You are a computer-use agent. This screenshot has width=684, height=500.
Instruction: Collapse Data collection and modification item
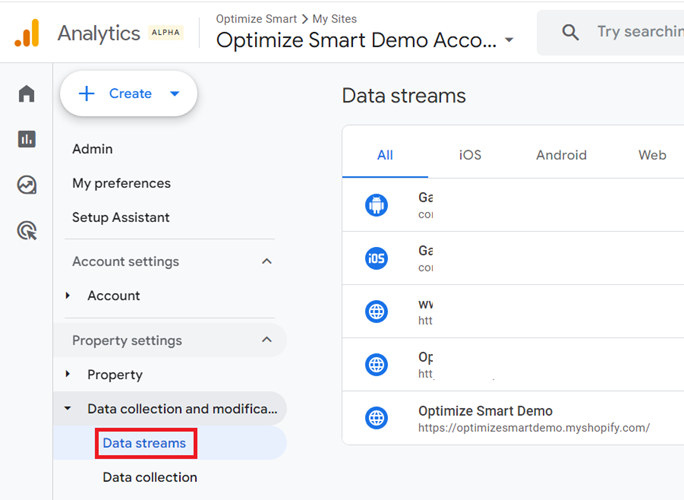coord(68,408)
